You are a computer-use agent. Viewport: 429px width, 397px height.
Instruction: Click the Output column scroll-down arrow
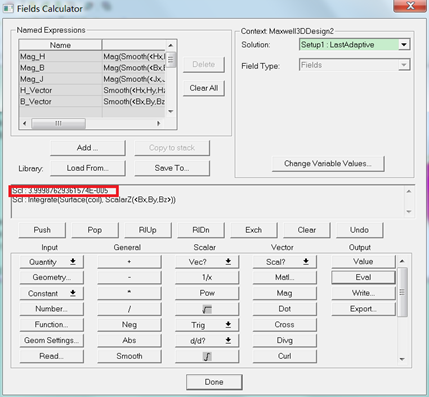click(x=402, y=359)
